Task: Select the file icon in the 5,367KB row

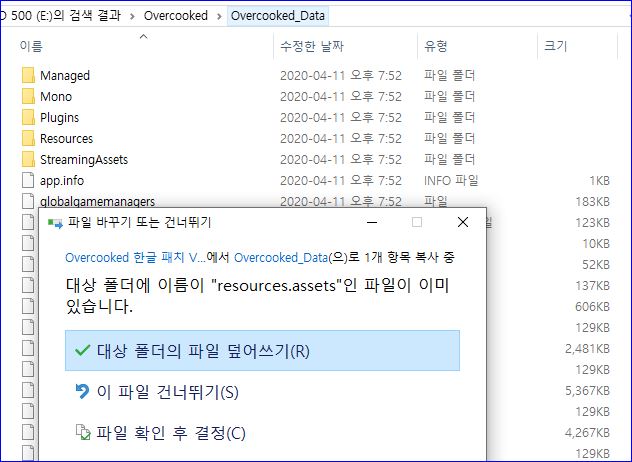Action: click(x=28, y=390)
